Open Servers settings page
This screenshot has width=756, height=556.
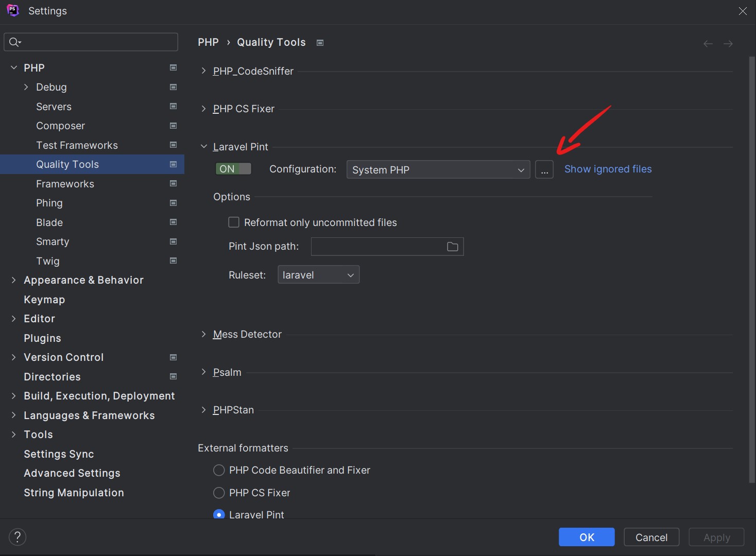tap(54, 107)
